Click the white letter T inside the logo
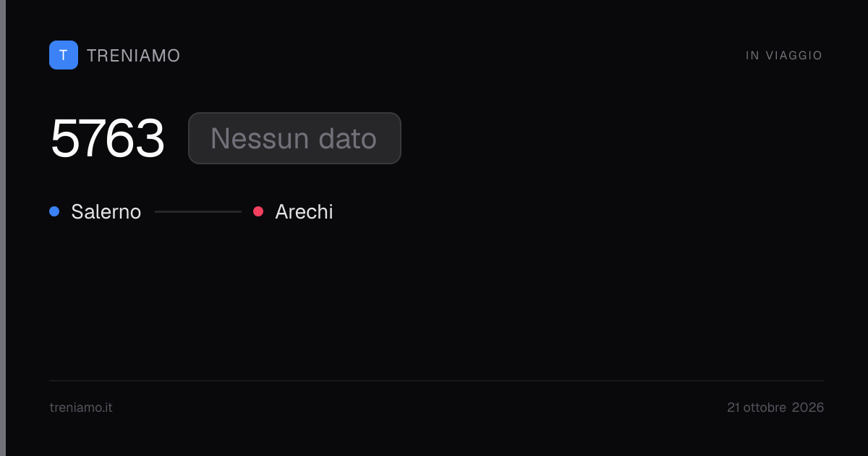Viewport: 868px width, 456px height. [64, 55]
